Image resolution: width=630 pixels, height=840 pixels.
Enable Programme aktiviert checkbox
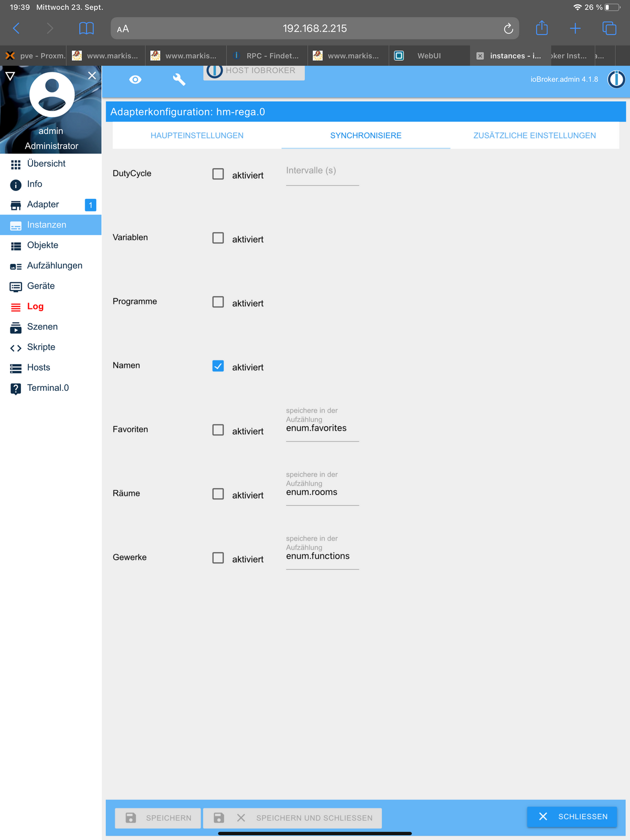tap(218, 302)
